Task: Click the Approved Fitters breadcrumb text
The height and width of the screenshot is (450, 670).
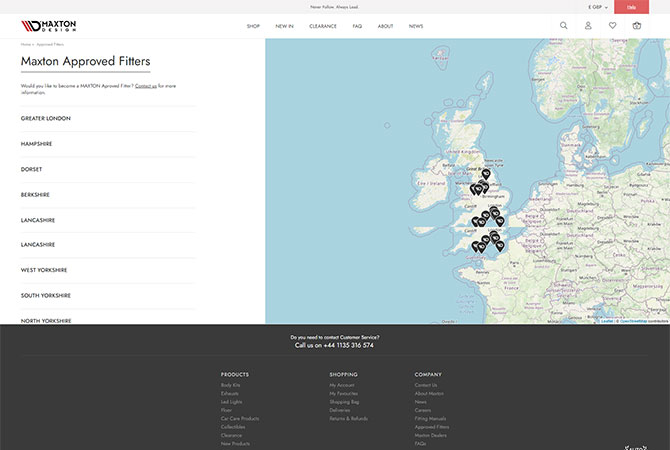Action: (x=50, y=44)
